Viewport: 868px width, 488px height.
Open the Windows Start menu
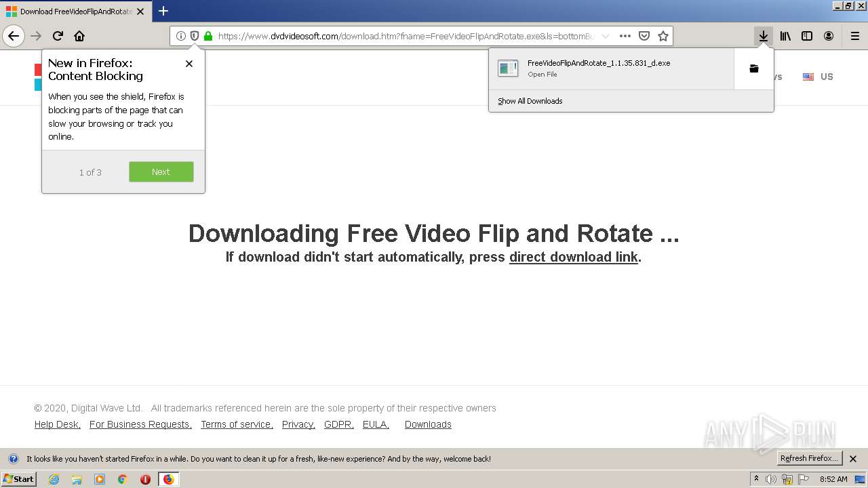(x=19, y=479)
